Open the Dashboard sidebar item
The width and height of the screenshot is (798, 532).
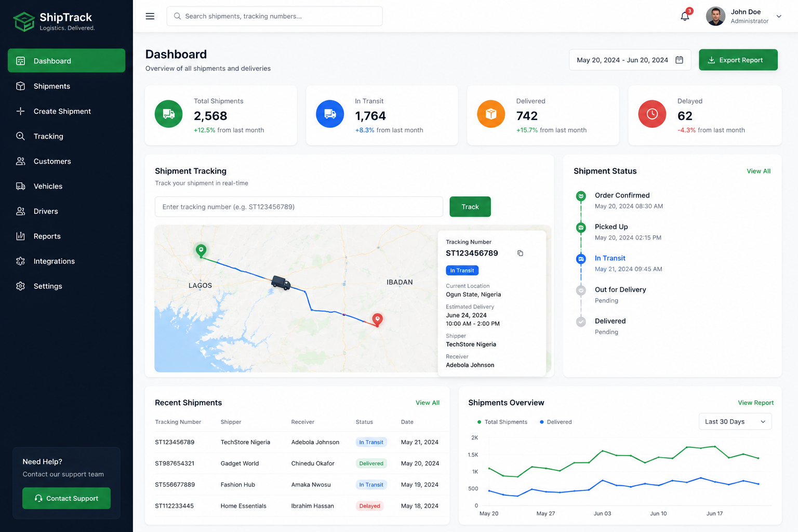click(66, 61)
